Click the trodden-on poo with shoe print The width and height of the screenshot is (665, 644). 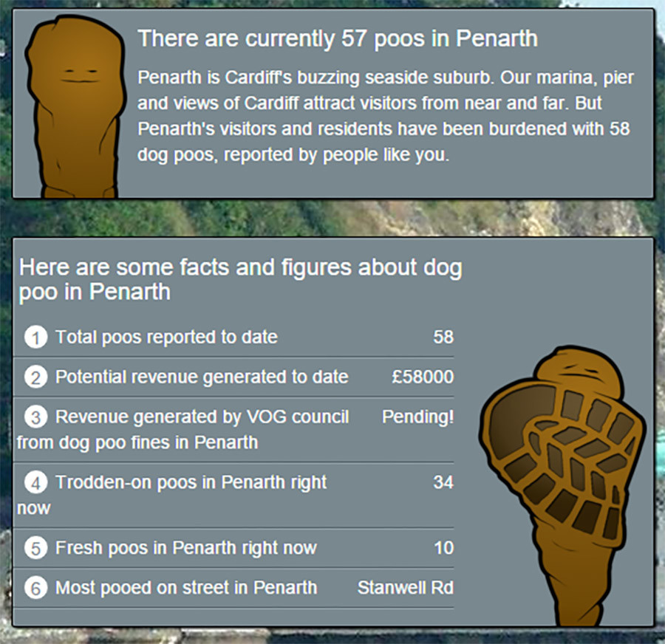[x=562, y=486]
